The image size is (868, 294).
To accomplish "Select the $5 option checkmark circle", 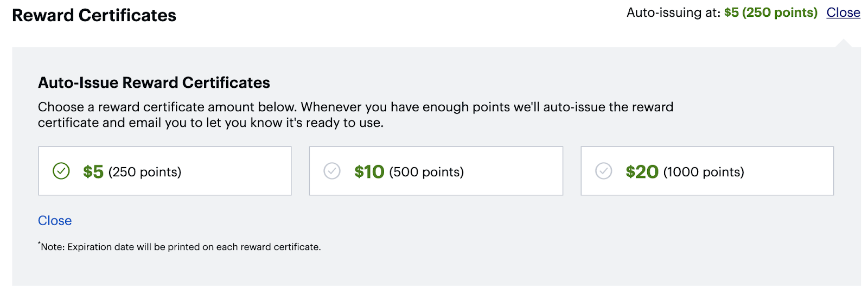I will click(61, 171).
